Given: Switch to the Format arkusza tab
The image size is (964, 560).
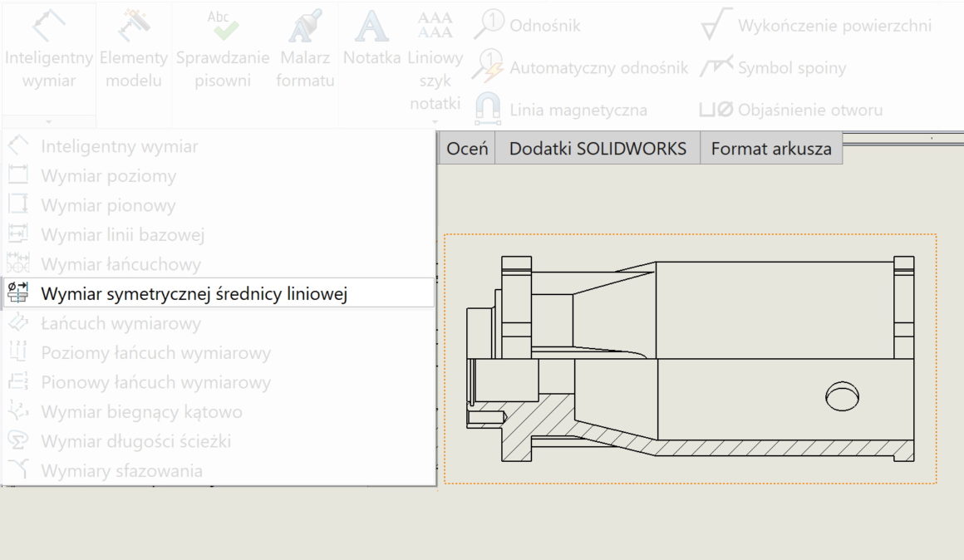Looking at the screenshot, I should click(x=770, y=148).
